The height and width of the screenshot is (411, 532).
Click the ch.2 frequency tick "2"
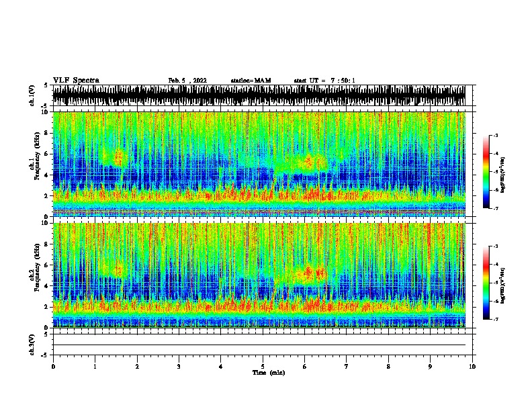point(47,307)
